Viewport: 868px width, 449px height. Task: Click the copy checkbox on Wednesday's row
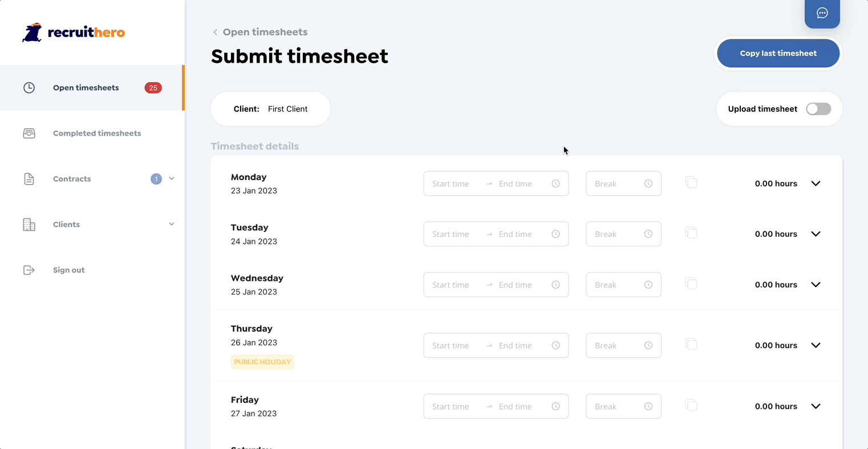(x=691, y=283)
